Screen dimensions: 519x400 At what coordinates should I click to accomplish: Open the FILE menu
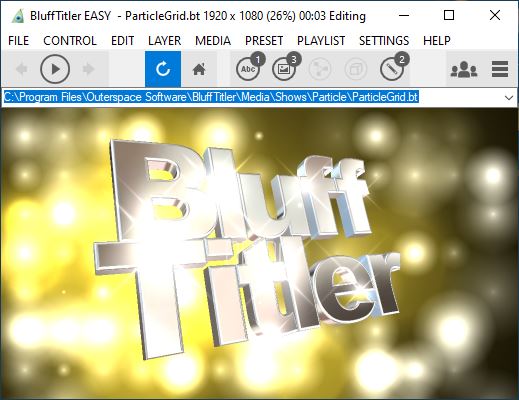coord(18,41)
